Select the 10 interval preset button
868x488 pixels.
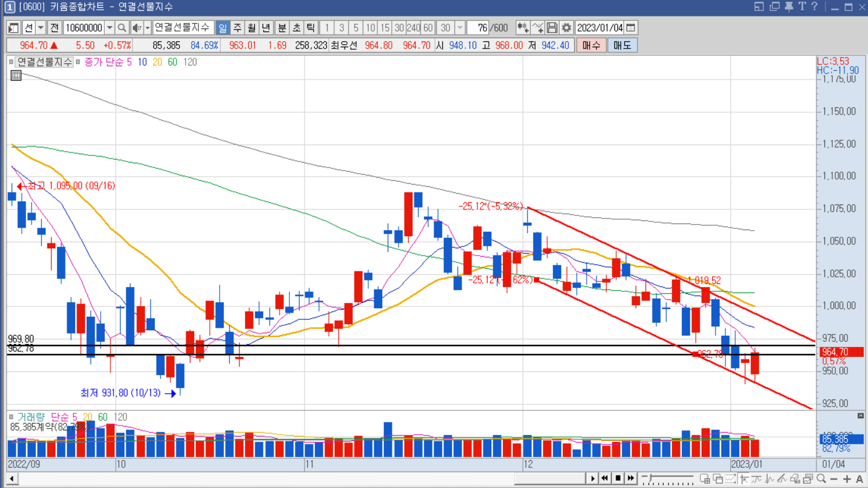click(x=371, y=28)
